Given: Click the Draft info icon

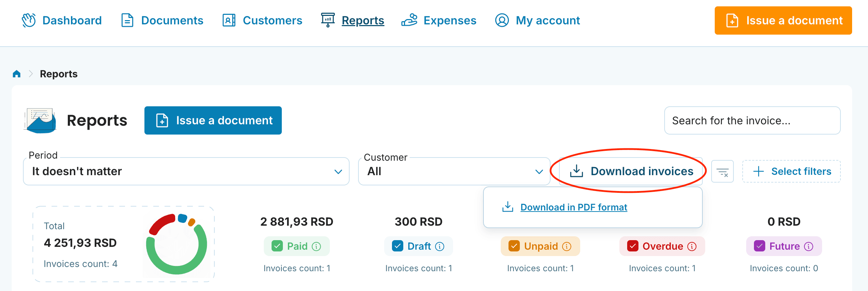Looking at the screenshot, I should click(440, 246).
